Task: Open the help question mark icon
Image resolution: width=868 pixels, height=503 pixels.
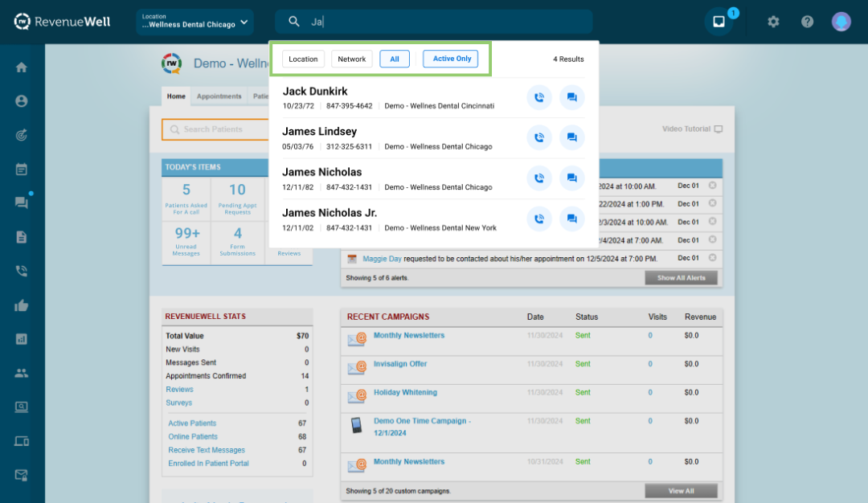Action: [x=807, y=22]
